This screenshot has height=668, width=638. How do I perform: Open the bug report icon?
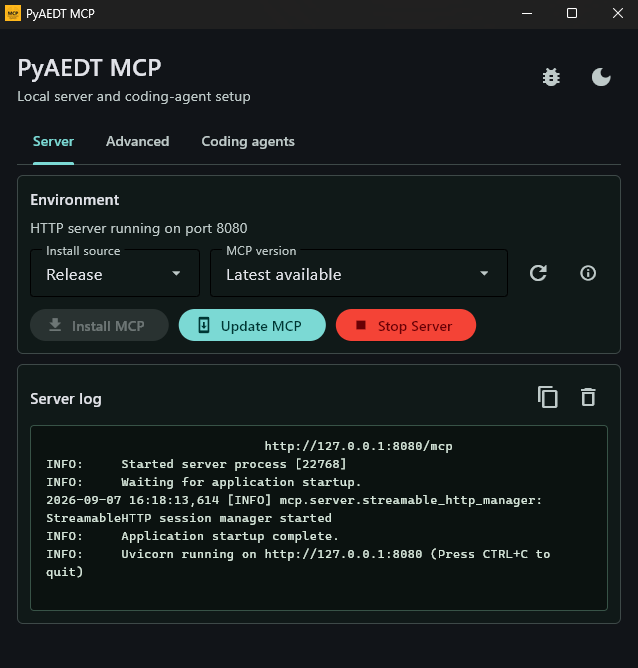click(x=551, y=77)
